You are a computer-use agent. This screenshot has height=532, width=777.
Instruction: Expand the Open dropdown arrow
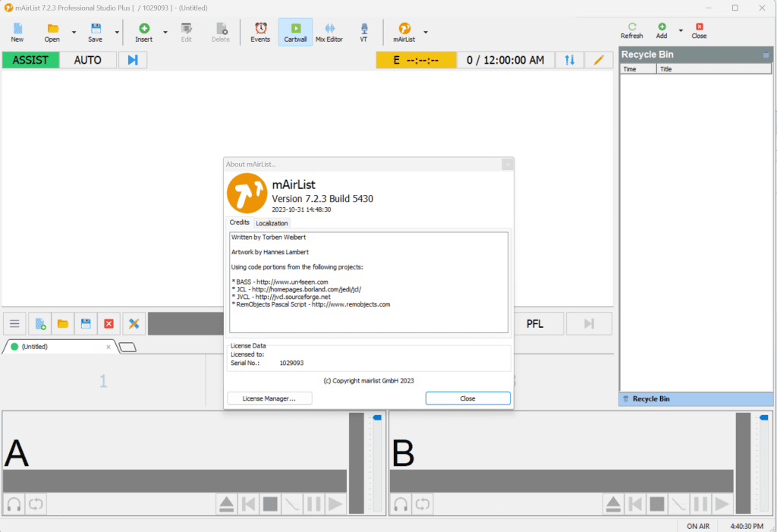(74, 32)
